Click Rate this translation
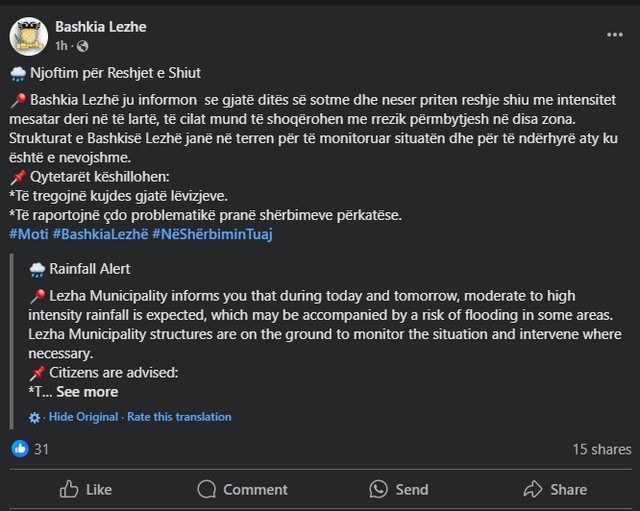Screen dimensions: 640x511 point(179,417)
